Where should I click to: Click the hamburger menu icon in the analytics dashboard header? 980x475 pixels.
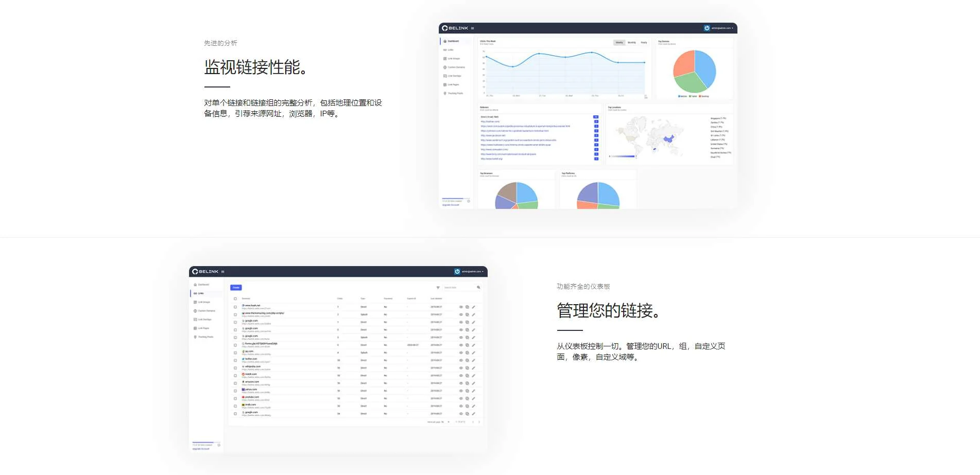tap(472, 28)
